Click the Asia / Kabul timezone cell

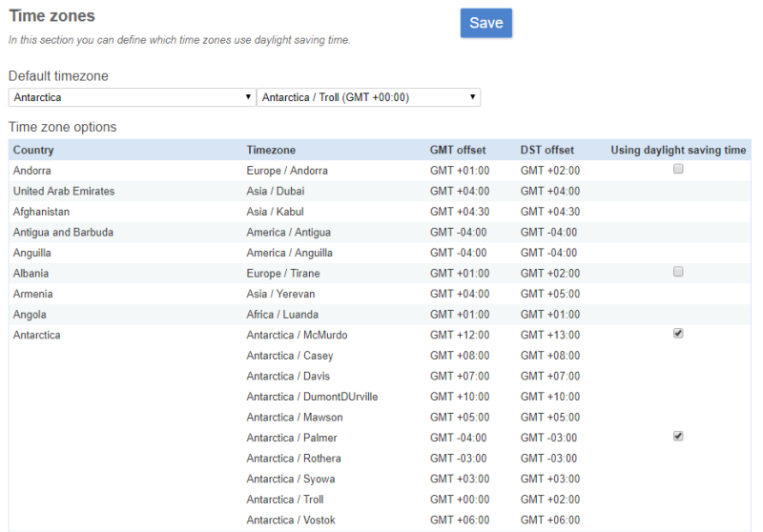[x=275, y=212]
